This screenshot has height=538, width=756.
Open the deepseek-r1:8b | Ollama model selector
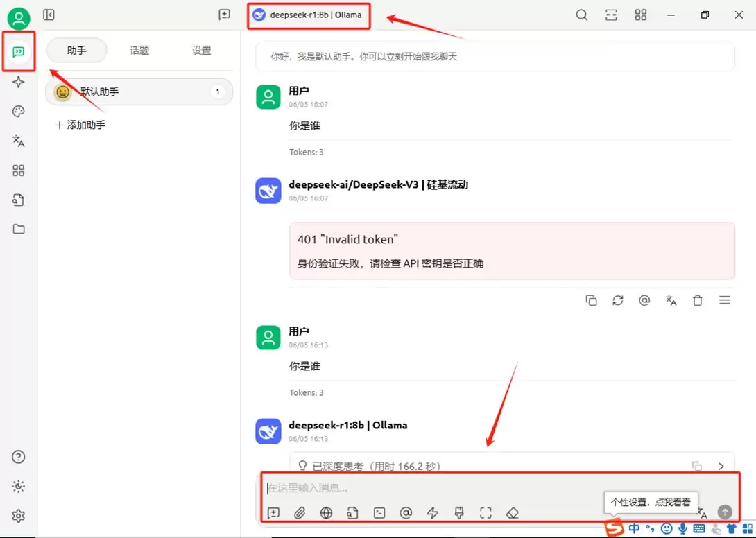point(308,15)
